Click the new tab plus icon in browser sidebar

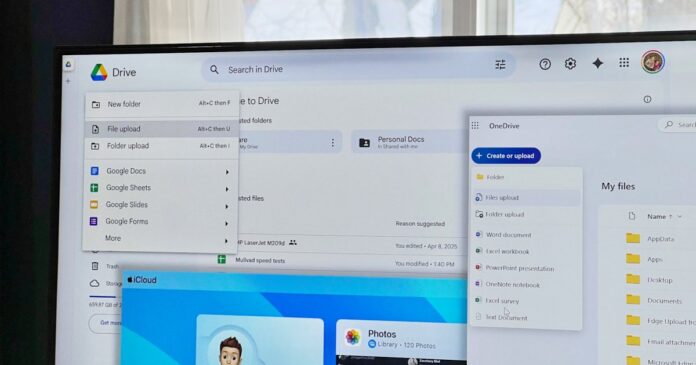point(68,81)
